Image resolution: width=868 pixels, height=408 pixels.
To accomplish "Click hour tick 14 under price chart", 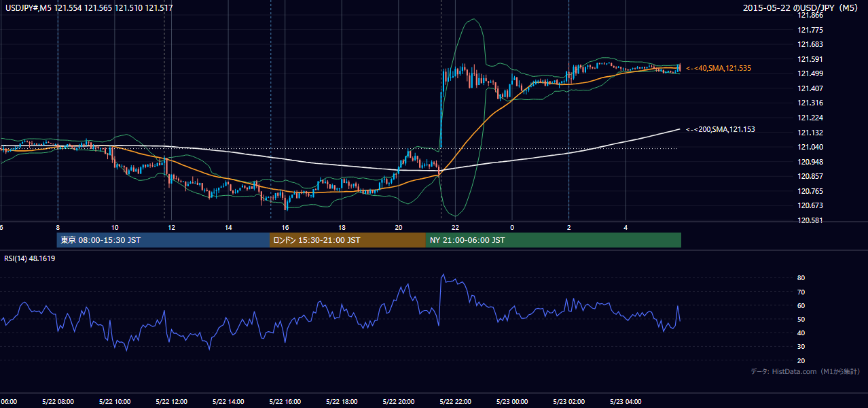I will click(228, 228).
